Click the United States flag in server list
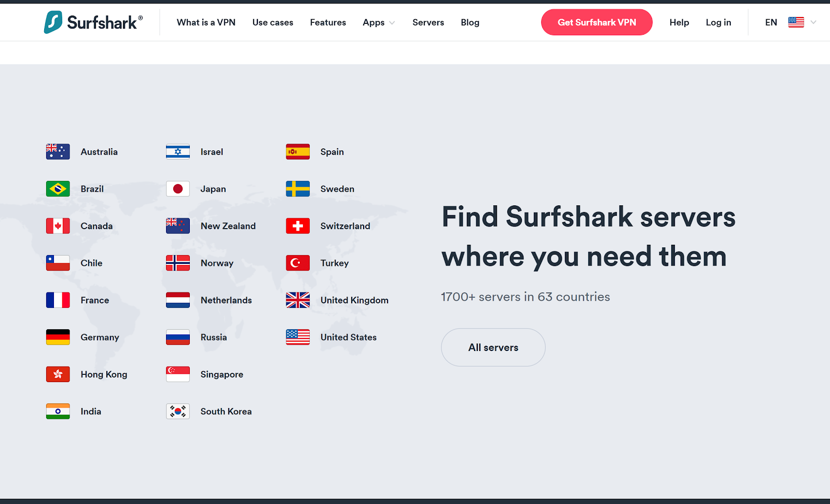The height and width of the screenshot is (504, 830). (298, 337)
